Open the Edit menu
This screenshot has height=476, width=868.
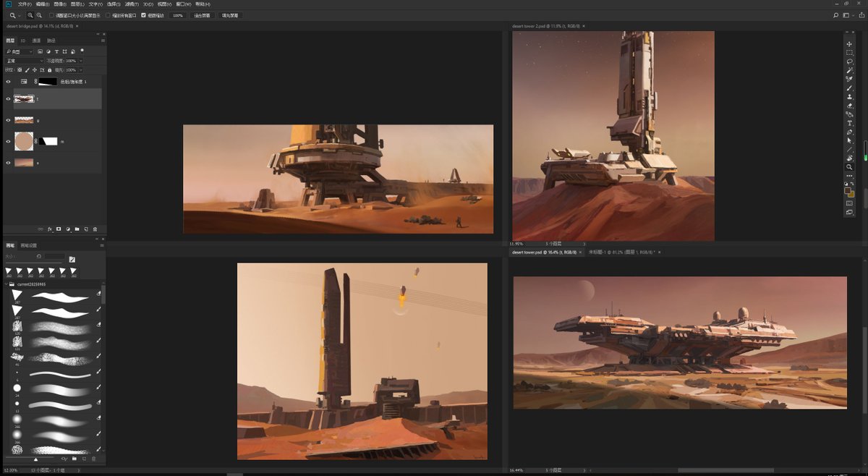click(x=43, y=4)
